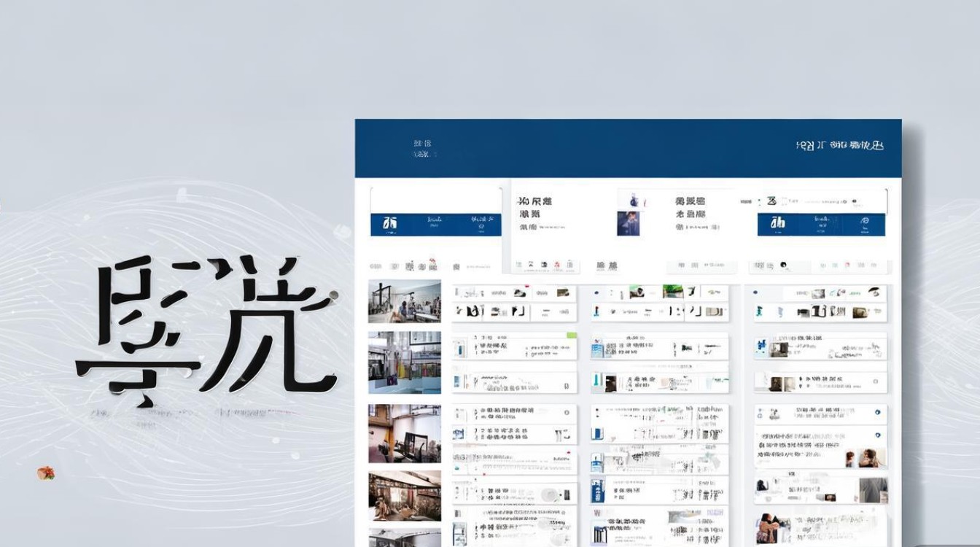Open the portrait photo of person in blue
Image resolution: width=980 pixels, height=547 pixels.
[x=628, y=223]
